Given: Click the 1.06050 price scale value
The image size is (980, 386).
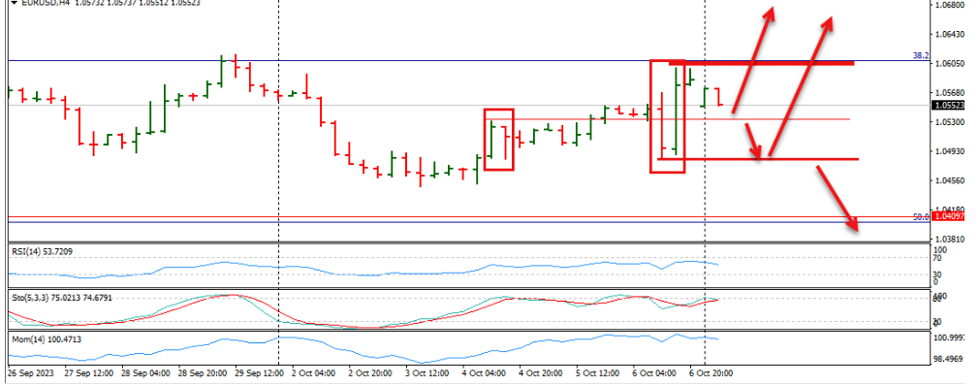Looking at the screenshot, I should click(x=949, y=64).
